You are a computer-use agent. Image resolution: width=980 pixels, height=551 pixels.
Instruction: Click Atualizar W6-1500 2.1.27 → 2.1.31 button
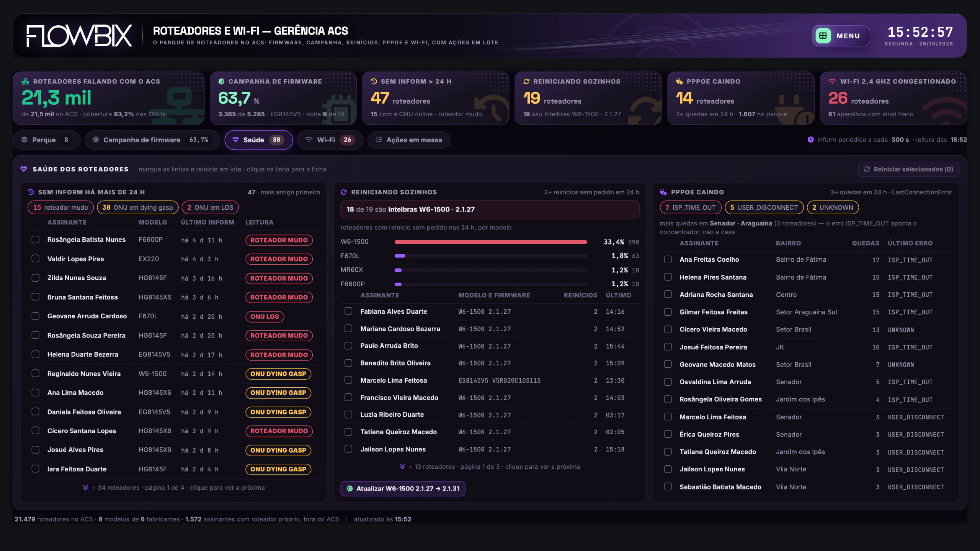(403, 489)
